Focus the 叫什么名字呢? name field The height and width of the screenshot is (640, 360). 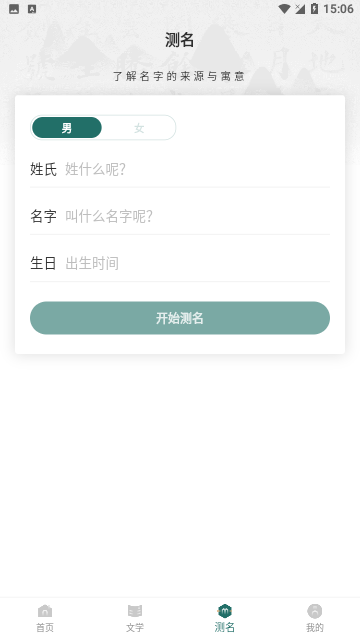click(197, 216)
